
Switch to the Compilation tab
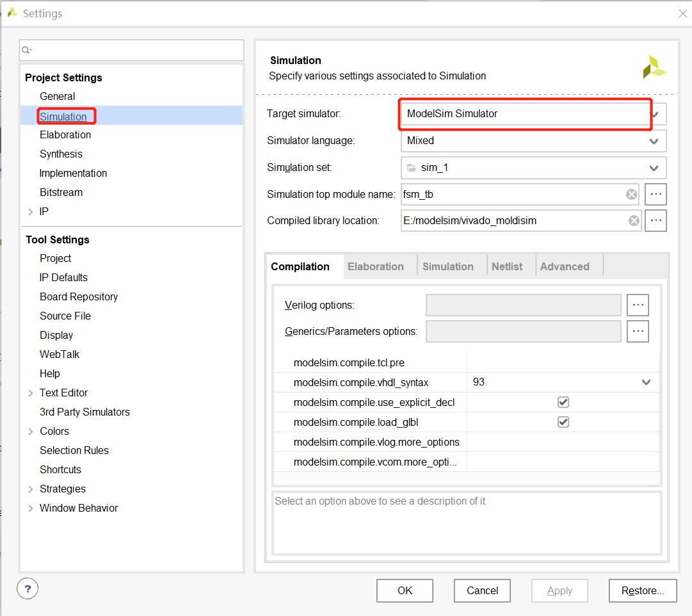point(300,266)
